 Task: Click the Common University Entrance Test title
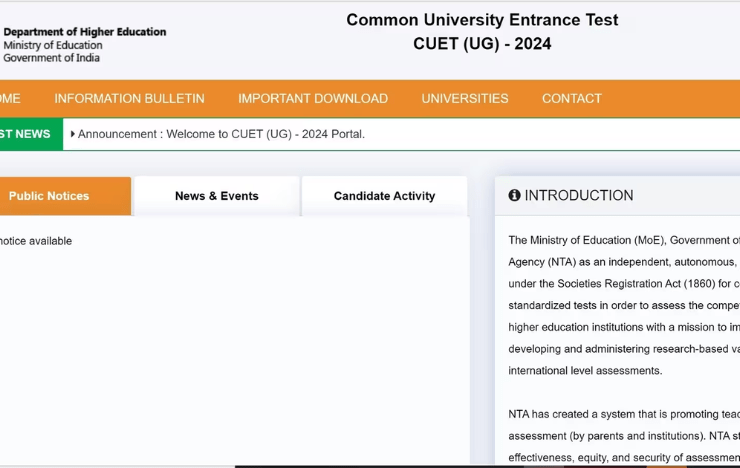coord(482,20)
